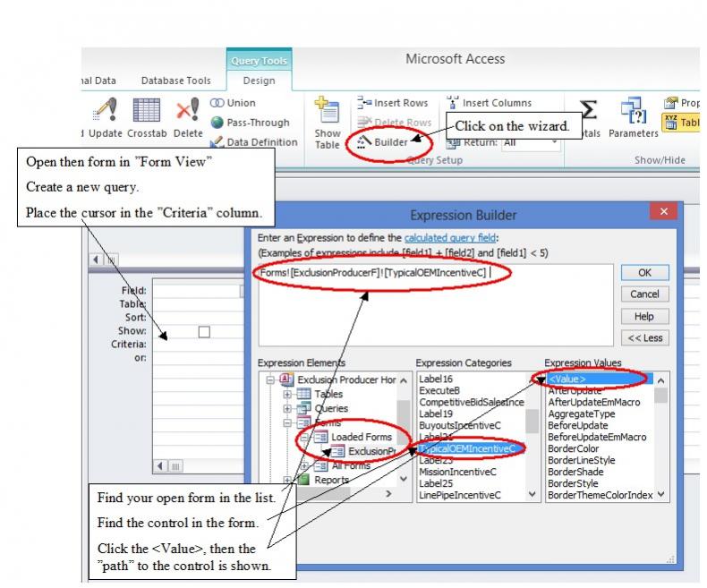Select AggregateType in Expression Values

[581, 413]
